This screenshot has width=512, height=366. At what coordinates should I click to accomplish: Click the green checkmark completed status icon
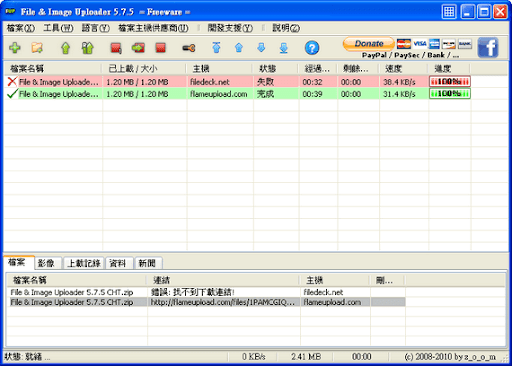(x=12, y=94)
